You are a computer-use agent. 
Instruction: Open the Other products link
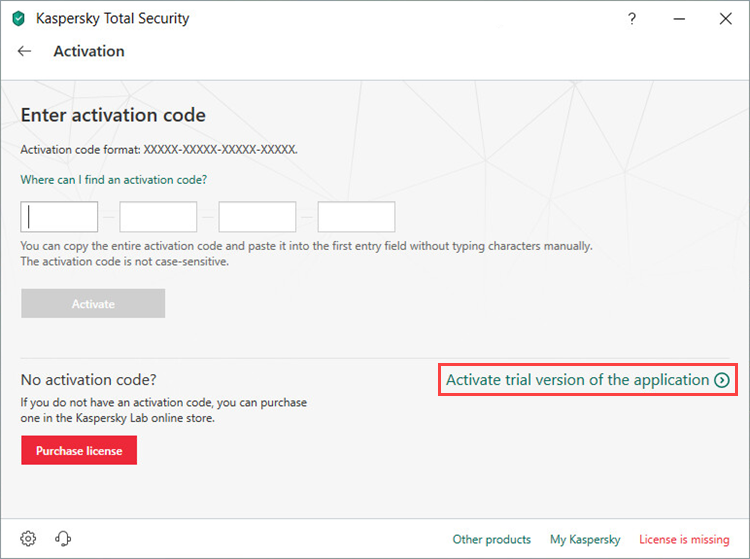[x=492, y=540]
